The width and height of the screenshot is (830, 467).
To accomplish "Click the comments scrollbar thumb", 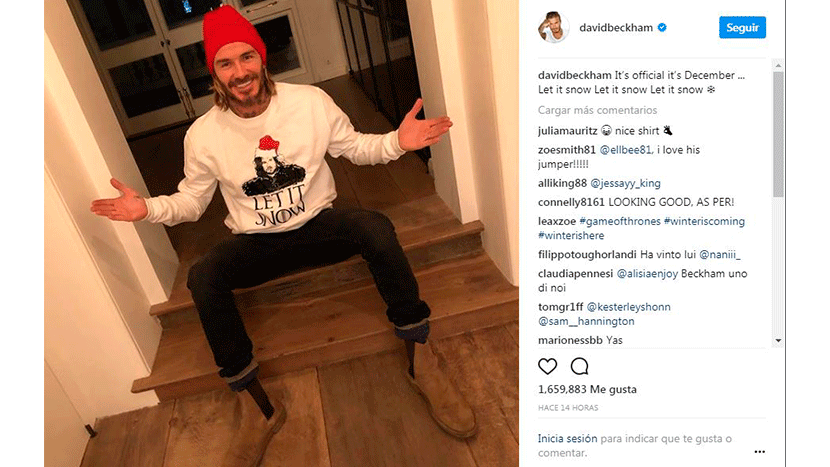I will point(778,134).
